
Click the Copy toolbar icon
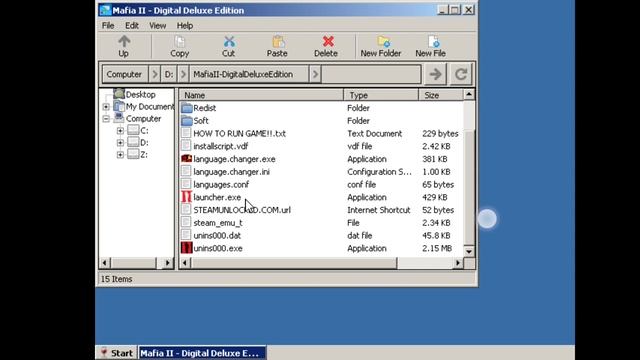pos(180,41)
